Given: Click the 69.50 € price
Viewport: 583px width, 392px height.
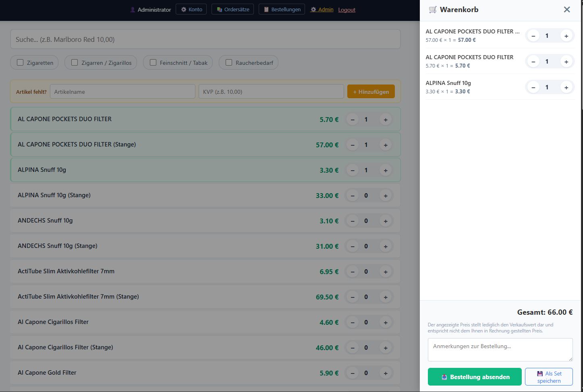Looking at the screenshot, I should [x=327, y=297].
